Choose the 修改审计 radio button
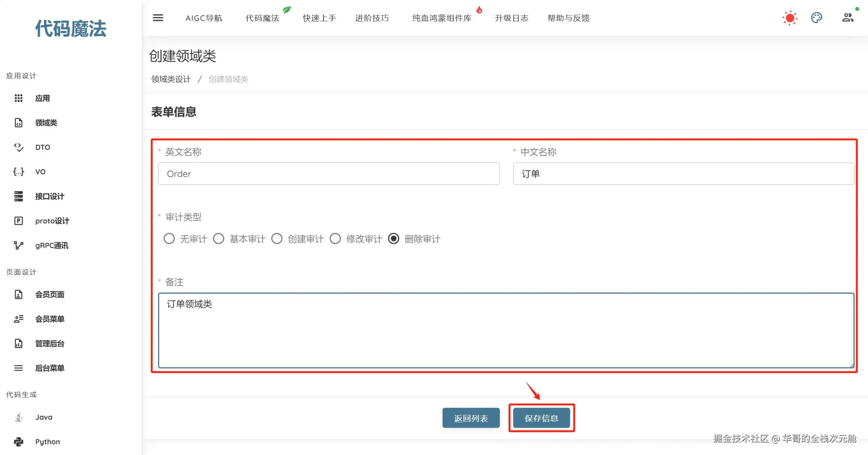The image size is (868, 455). 335,239
